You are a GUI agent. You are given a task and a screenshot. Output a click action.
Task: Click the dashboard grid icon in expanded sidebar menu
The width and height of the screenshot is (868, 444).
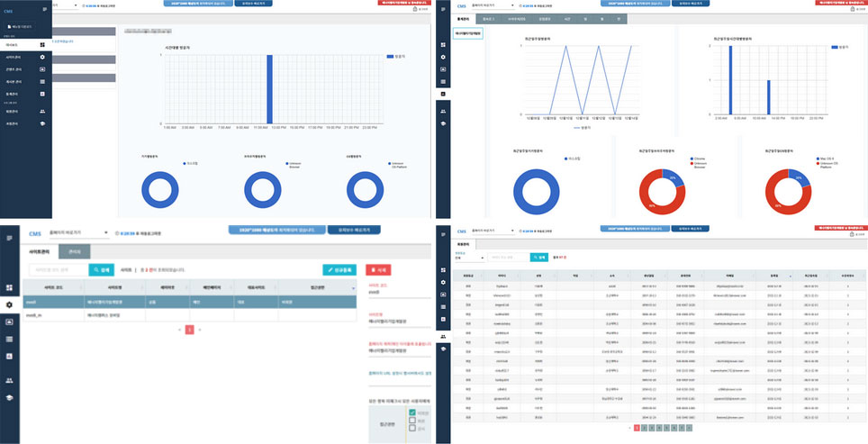42,44
